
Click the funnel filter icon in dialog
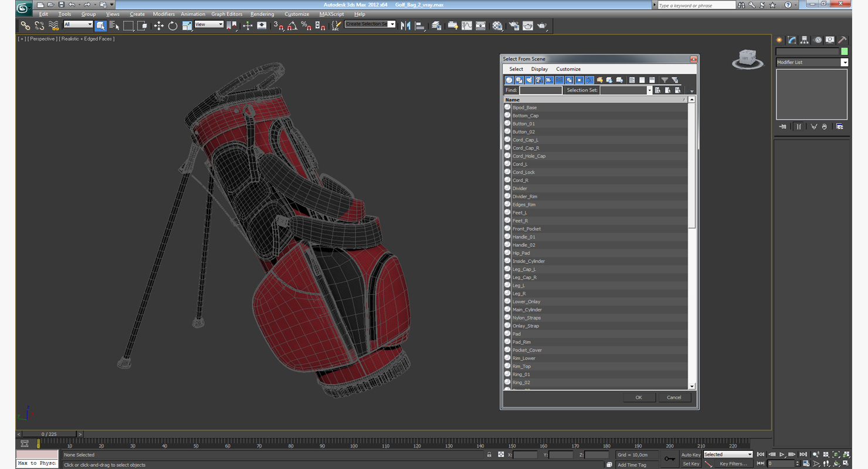[664, 80]
